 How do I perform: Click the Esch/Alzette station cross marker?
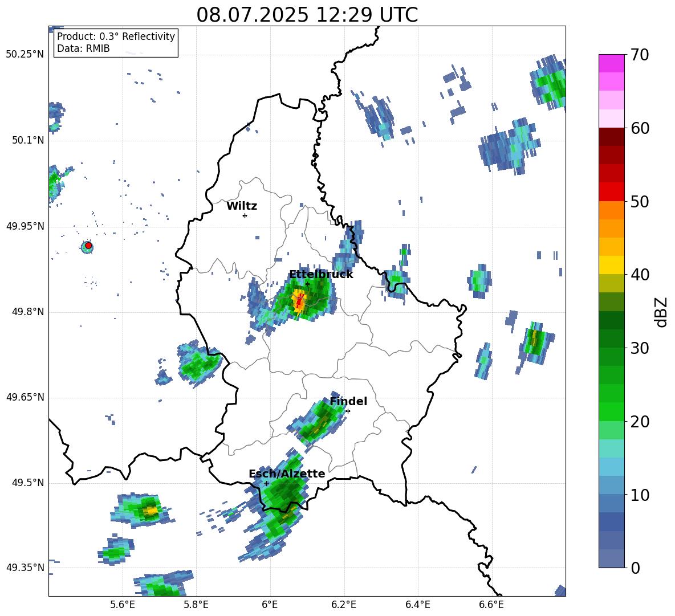coord(266,483)
